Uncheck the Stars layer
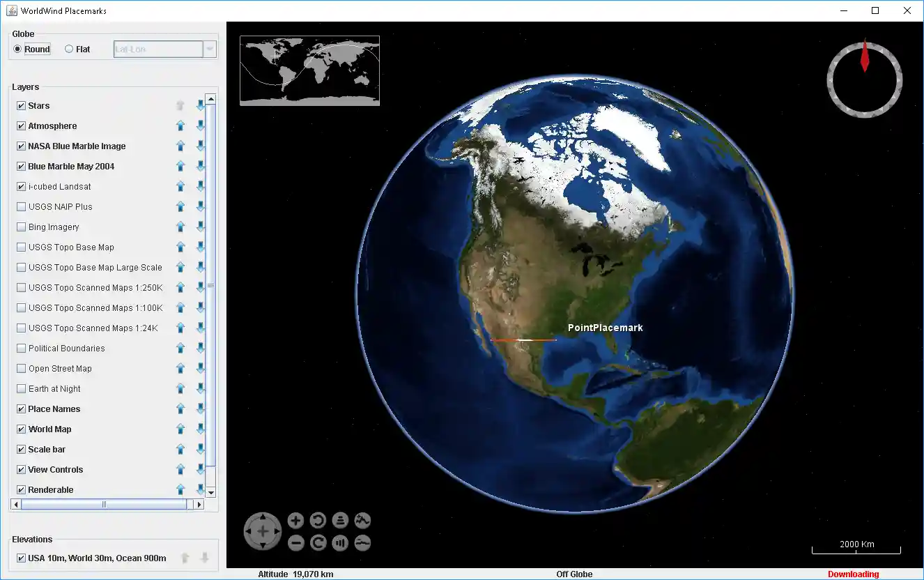The width and height of the screenshot is (924, 580). tap(21, 106)
